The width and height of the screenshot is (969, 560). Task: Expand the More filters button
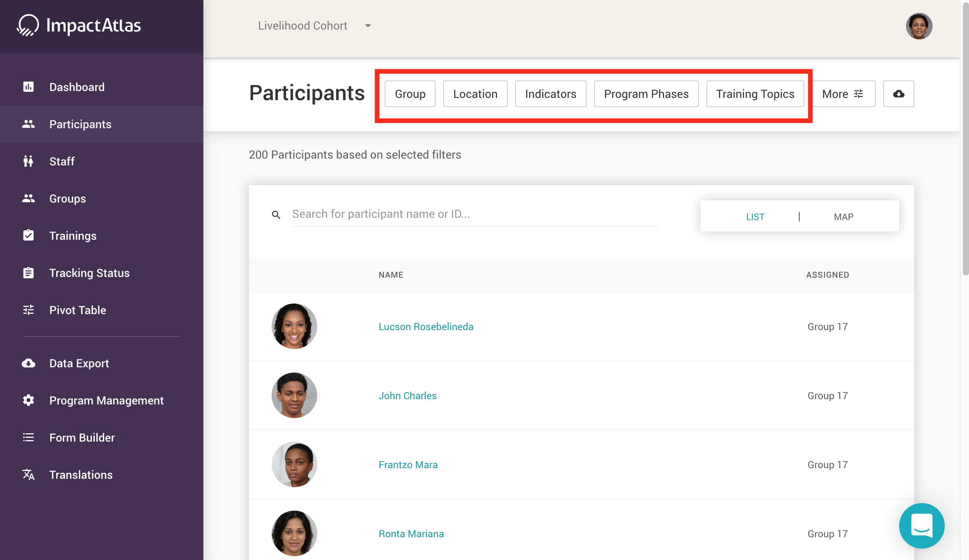click(x=843, y=94)
